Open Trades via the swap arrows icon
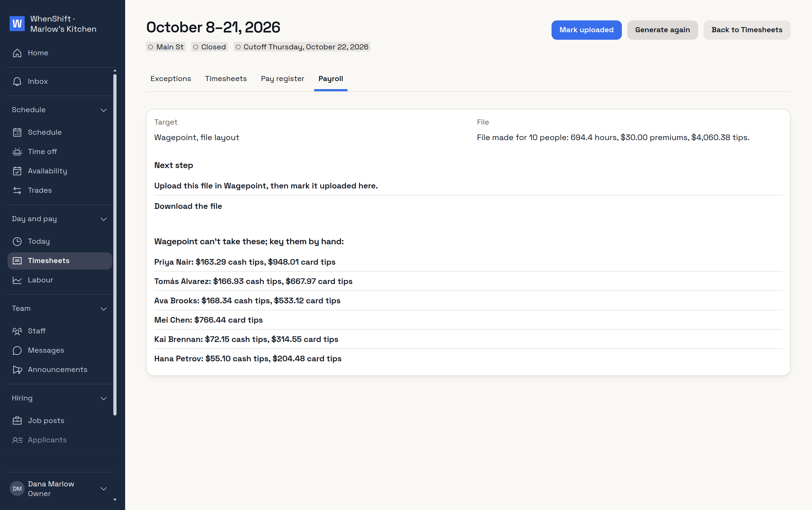812x510 pixels. (x=17, y=191)
